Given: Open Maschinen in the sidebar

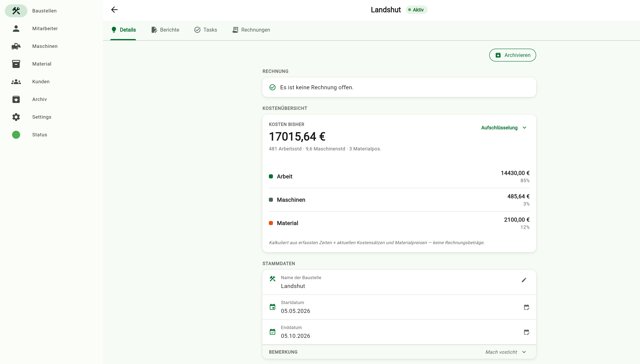Looking at the screenshot, I should click(x=45, y=46).
